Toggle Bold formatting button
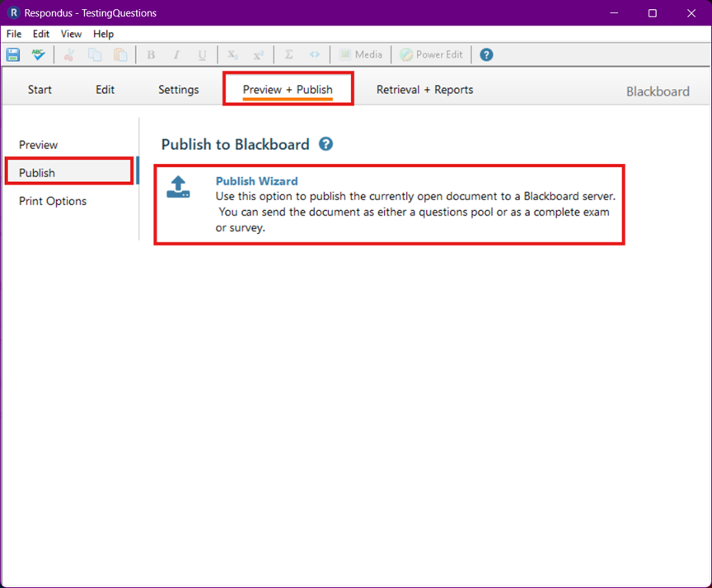 click(151, 55)
